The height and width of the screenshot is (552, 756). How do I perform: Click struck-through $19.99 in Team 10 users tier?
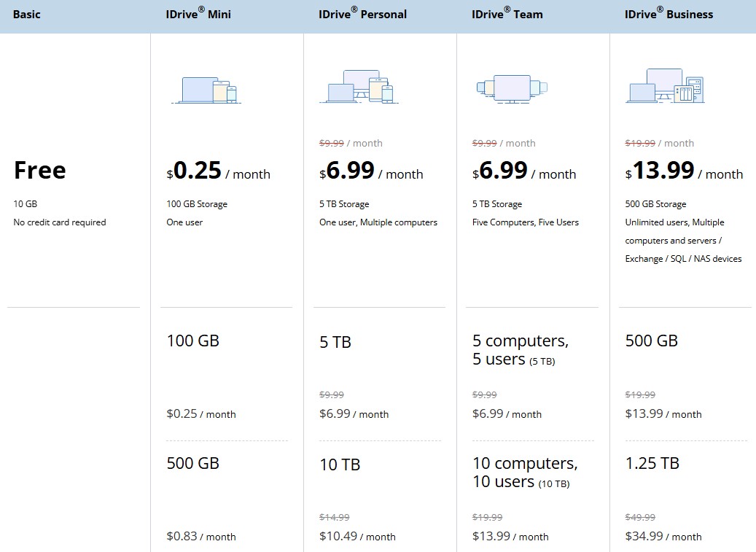pos(488,517)
